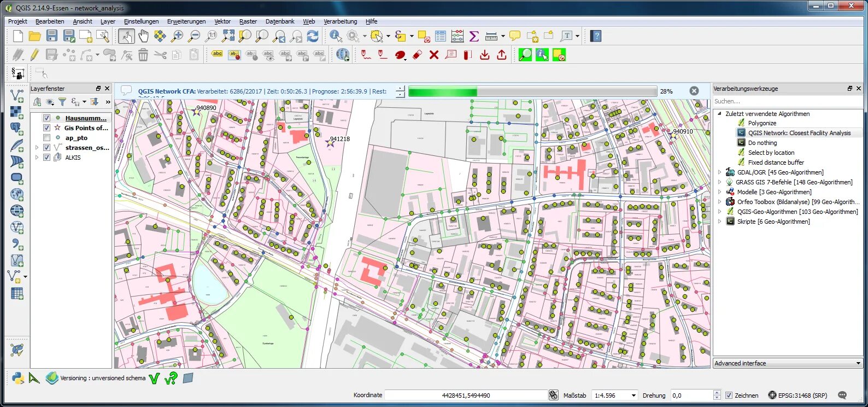Open the Layer menu
Screen dimensions: 868x407
point(108,21)
